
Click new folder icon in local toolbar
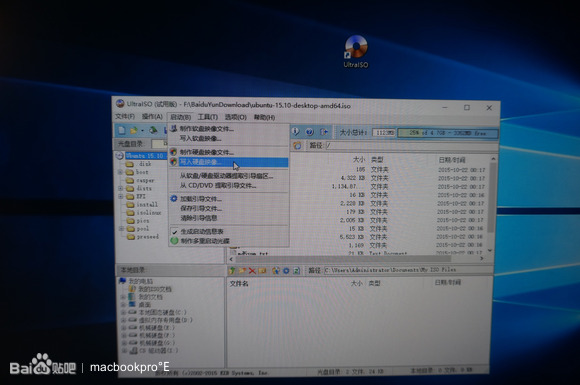click(x=242, y=271)
